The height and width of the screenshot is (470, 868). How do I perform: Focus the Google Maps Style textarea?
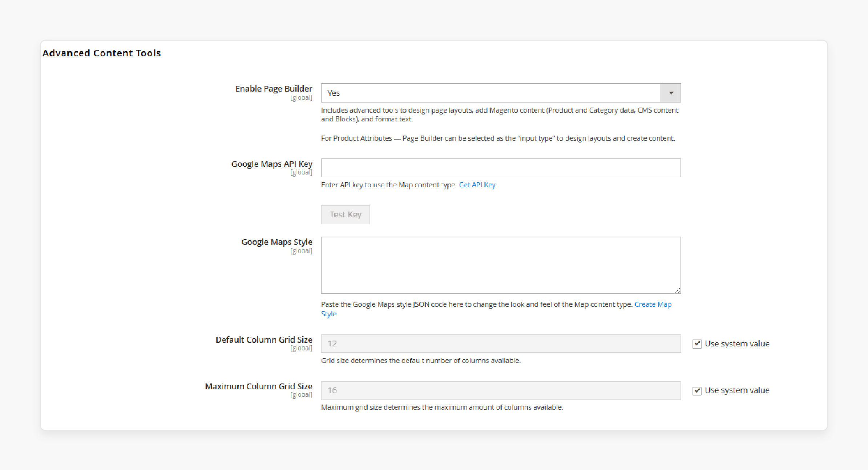click(501, 265)
